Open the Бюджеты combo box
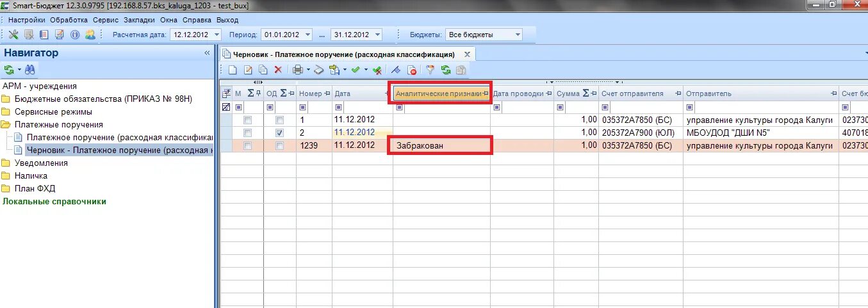The width and height of the screenshot is (868, 308). (x=484, y=35)
